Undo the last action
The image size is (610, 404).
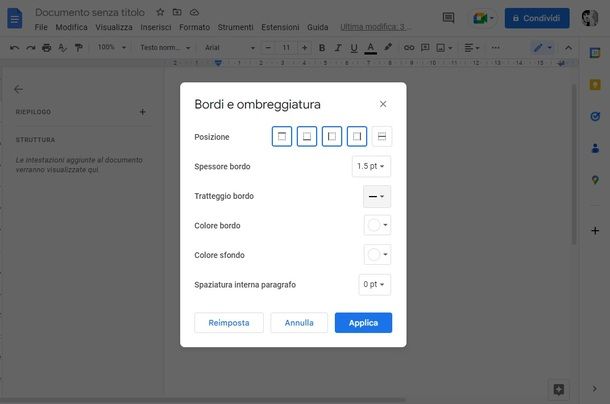(x=14, y=47)
